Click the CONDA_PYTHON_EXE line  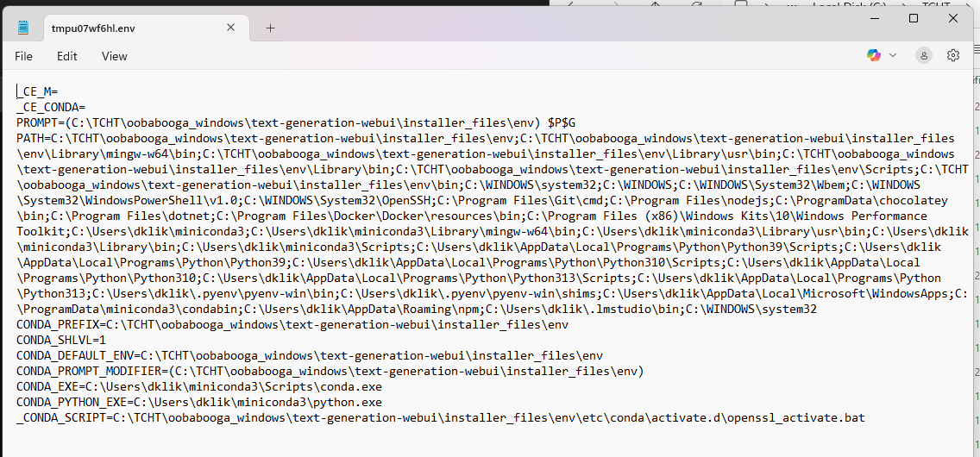point(199,403)
